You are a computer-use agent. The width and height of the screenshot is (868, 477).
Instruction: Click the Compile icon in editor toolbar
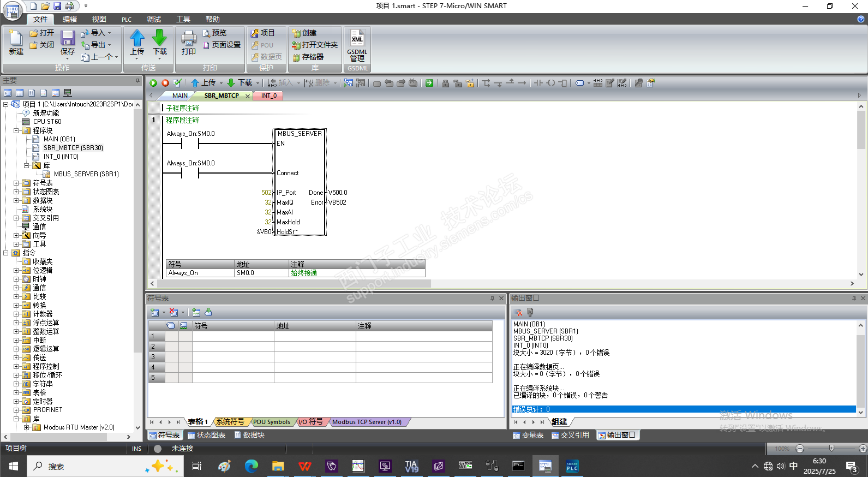[x=177, y=83]
